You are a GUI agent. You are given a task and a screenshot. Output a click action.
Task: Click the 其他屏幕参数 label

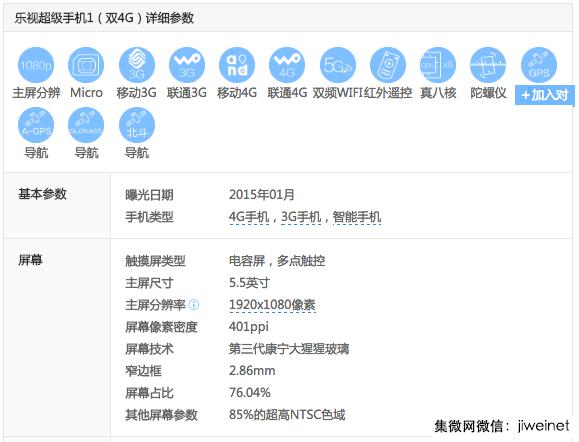coord(161,415)
